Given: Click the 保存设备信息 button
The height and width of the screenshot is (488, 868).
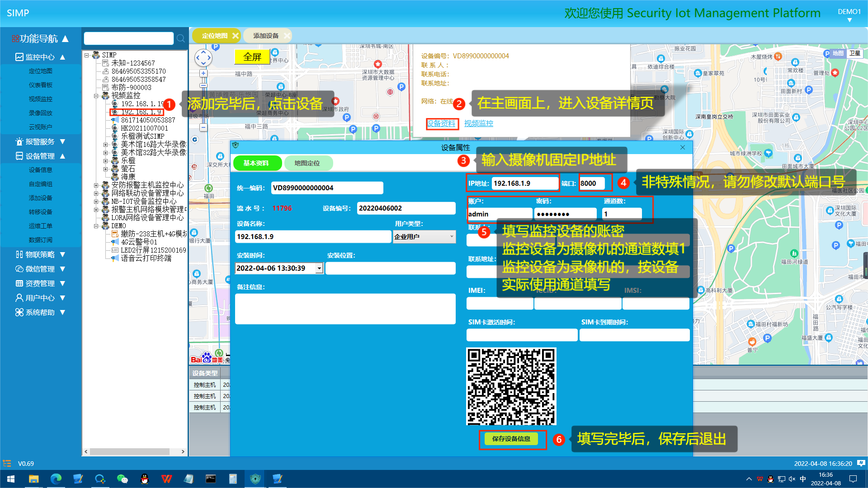Looking at the screenshot, I should pos(511,439).
